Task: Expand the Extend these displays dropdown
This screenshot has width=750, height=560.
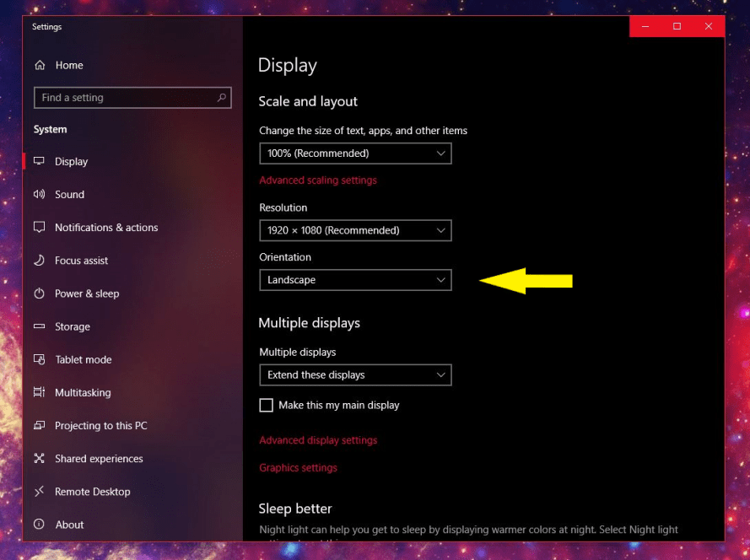Action: click(355, 375)
